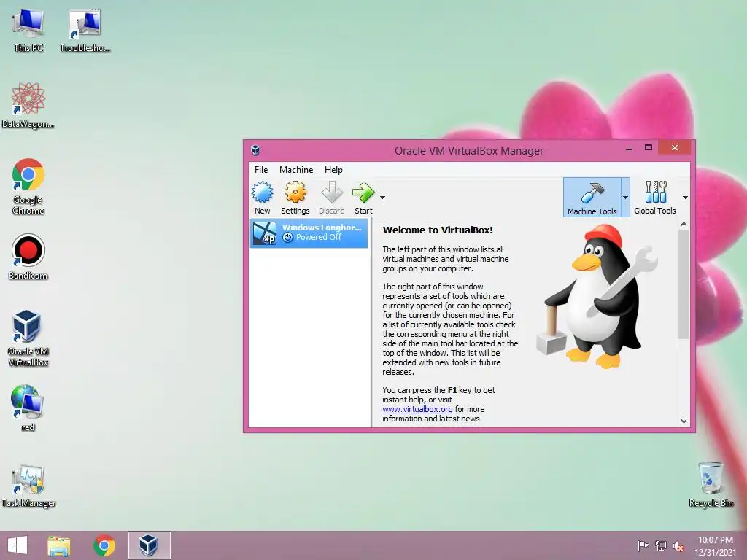Click the XP icon of the Longhorn VM
747x560 pixels.
[x=265, y=233]
